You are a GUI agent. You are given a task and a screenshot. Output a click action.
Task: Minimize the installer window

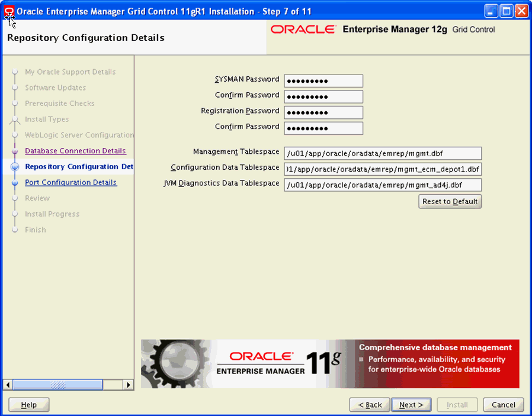[491, 11]
